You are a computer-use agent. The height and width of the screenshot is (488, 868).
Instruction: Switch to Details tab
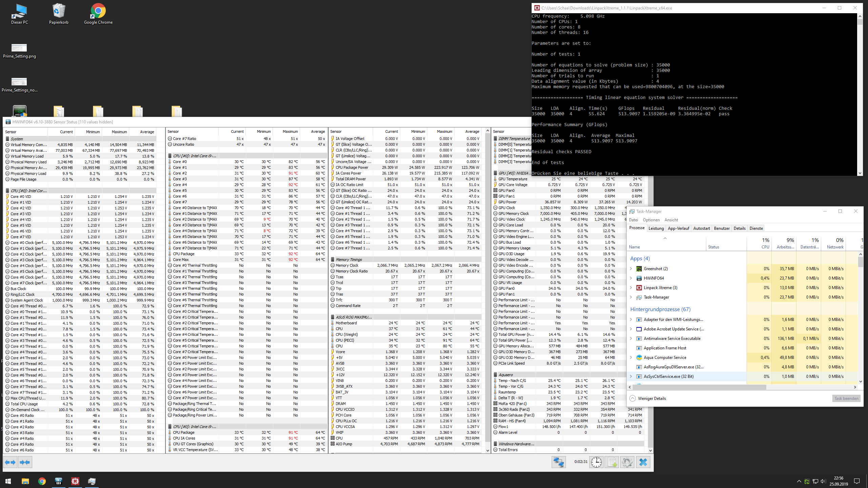(x=739, y=228)
